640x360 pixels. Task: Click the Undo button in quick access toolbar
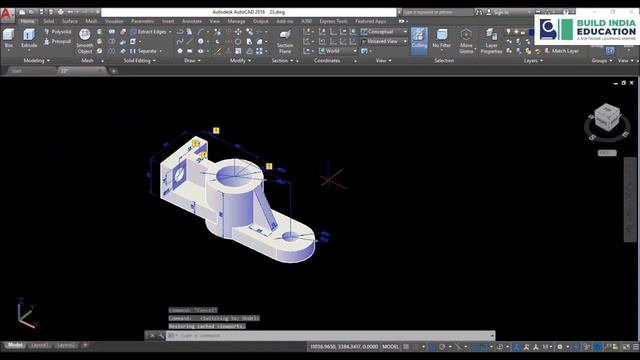coord(70,12)
